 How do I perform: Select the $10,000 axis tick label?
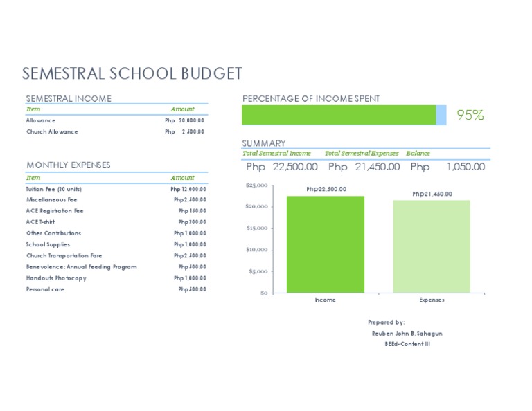click(x=257, y=250)
